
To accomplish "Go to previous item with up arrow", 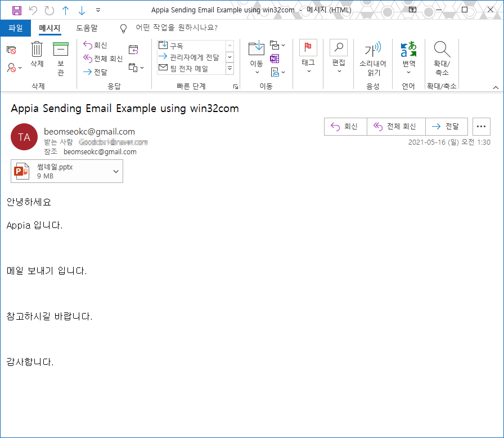I will point(66,11).
